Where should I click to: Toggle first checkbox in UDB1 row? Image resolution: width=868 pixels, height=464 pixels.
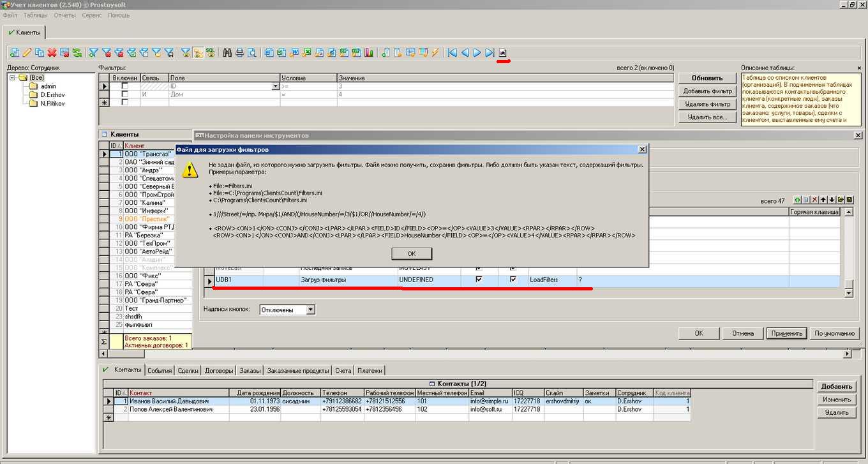point(479,280)
